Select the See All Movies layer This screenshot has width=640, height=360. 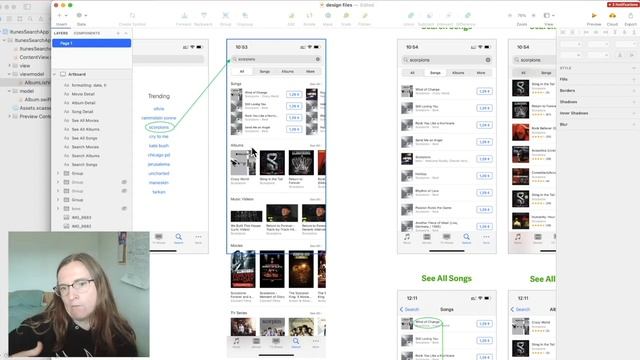tap(85, 120)
